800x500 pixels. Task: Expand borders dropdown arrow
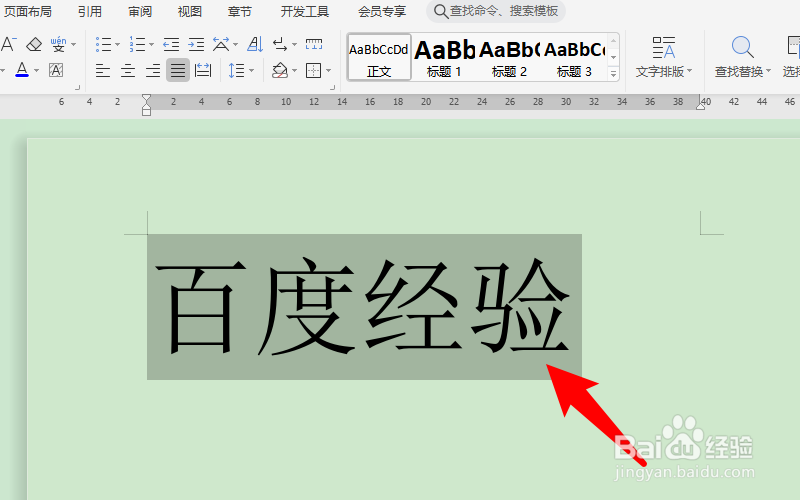point(328,70)
